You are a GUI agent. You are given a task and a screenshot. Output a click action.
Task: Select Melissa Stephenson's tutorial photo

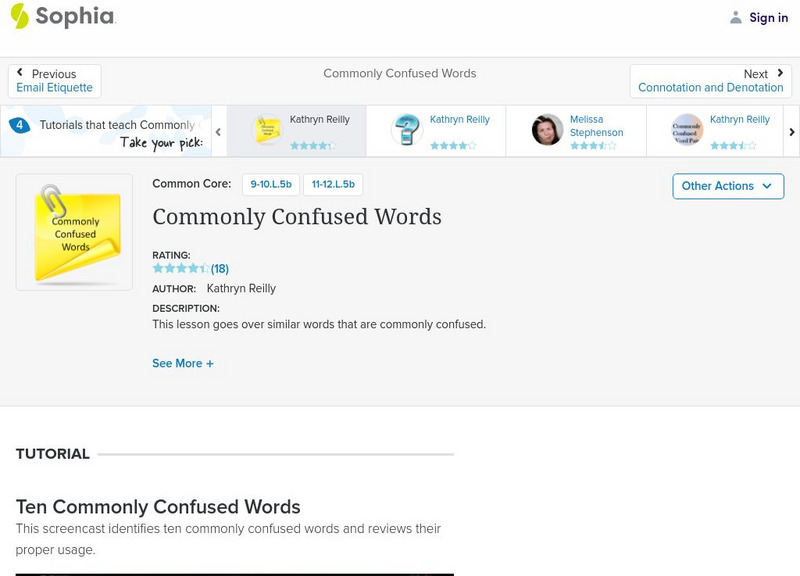point(547,128)
